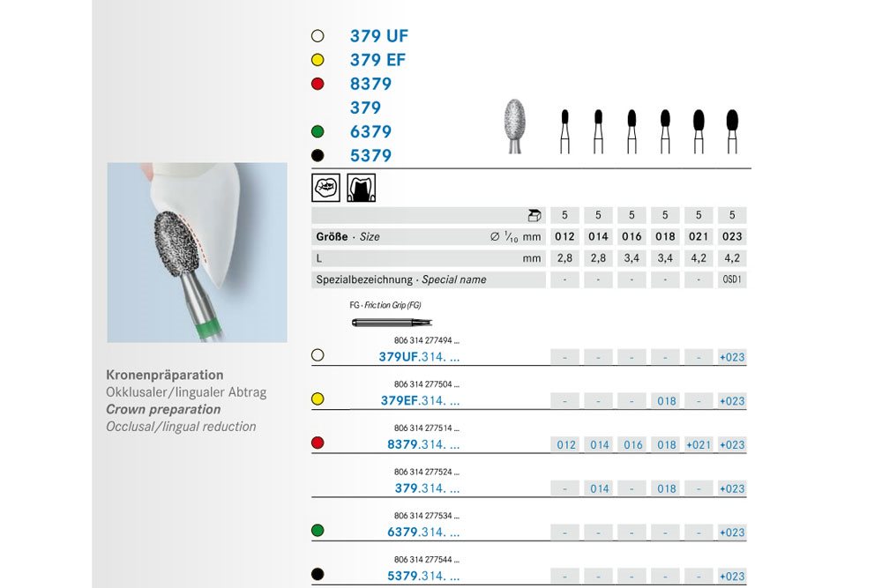
Task: Click the OSD1 special name cell
Action: (x=731, y=279)
